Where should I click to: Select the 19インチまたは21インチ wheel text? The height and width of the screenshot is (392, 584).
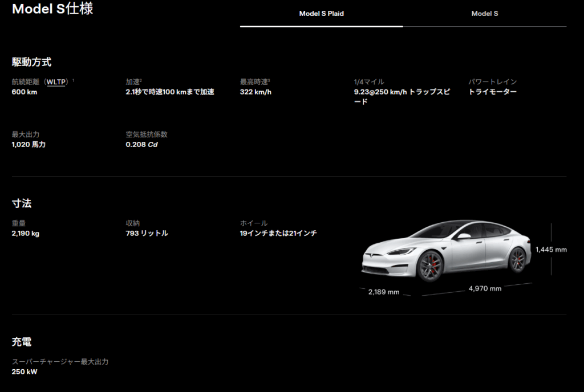tap(278, 233)
